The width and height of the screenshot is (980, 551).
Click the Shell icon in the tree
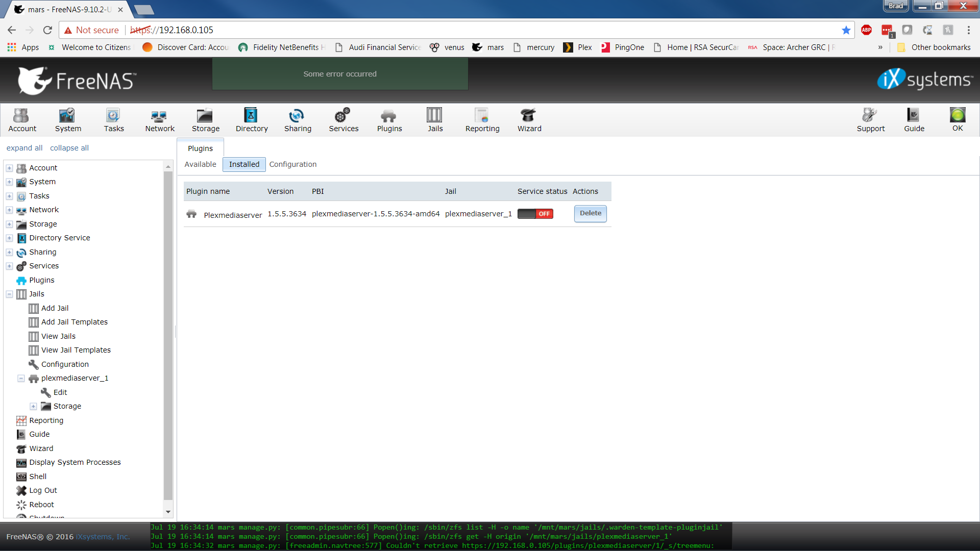pos(21,477)
